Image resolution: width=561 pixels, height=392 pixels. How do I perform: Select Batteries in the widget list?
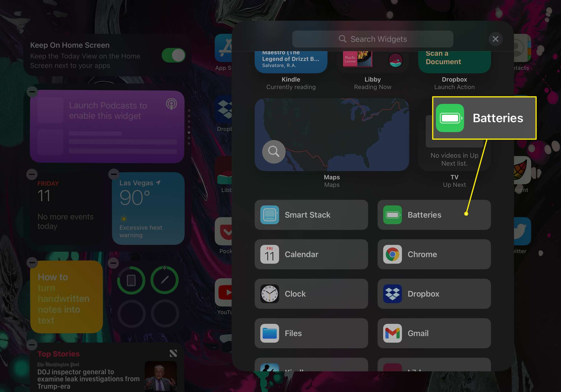click(x=434, y=215)
